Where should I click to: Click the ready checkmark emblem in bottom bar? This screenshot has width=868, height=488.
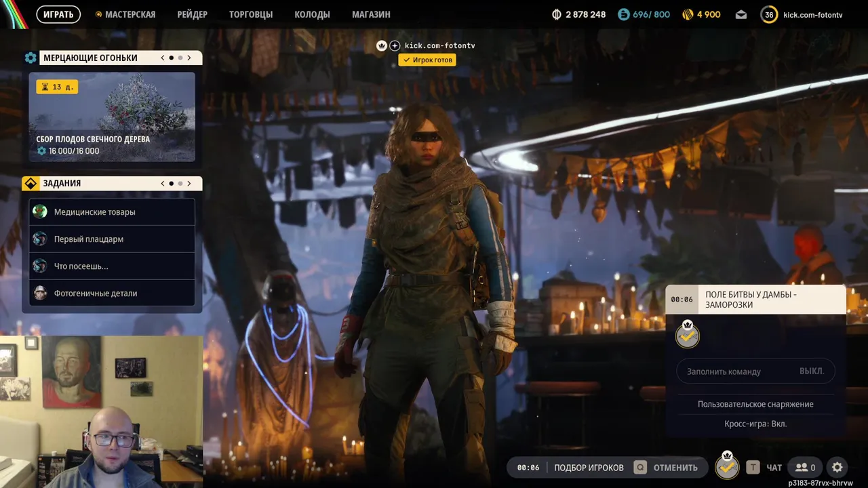click(x=727, y=466)
